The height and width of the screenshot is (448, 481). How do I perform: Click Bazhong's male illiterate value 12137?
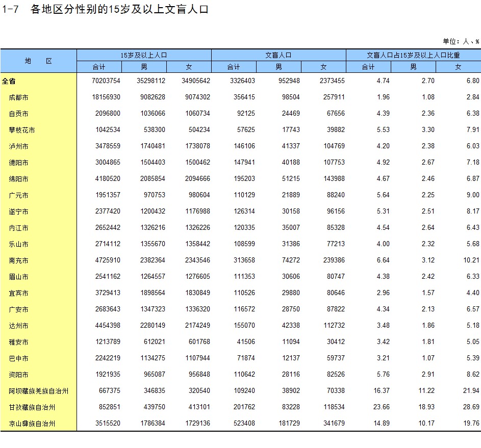[291, 358]
